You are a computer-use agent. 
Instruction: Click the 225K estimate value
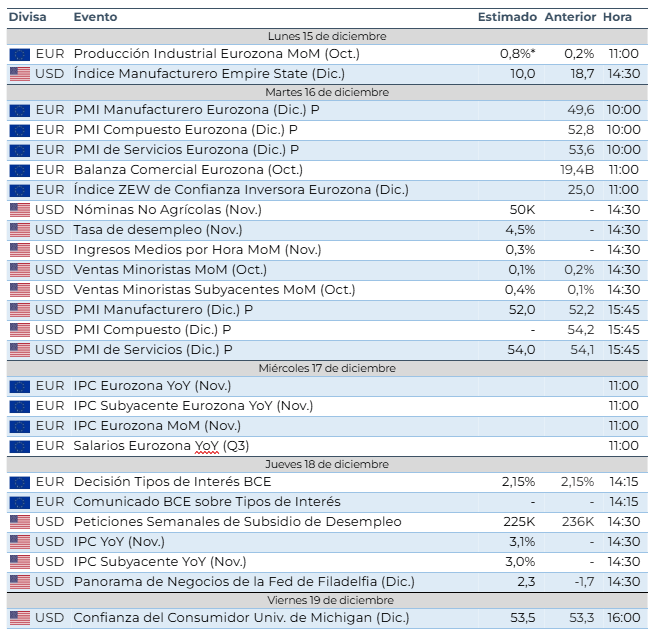tap(519, 522)
